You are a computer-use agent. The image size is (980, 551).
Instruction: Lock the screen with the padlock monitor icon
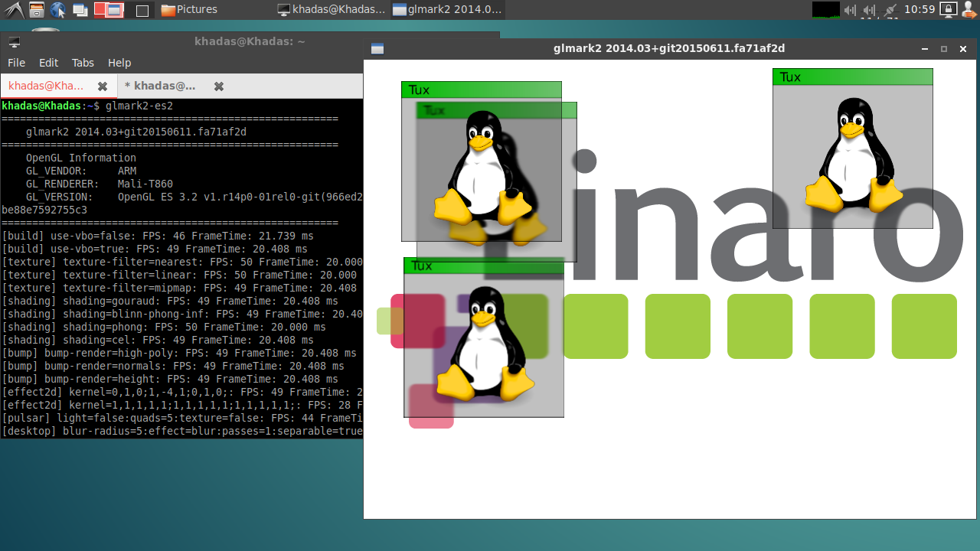[x=948, y=10]
